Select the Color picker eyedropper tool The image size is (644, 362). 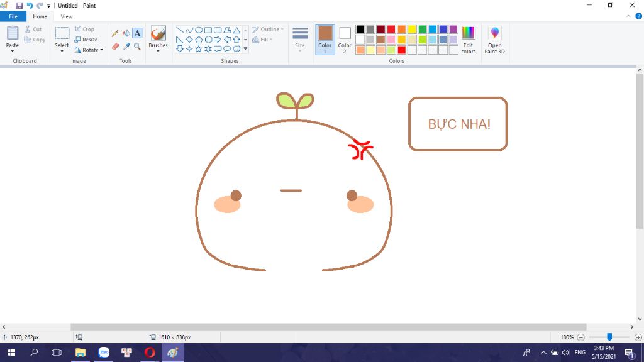126,47
